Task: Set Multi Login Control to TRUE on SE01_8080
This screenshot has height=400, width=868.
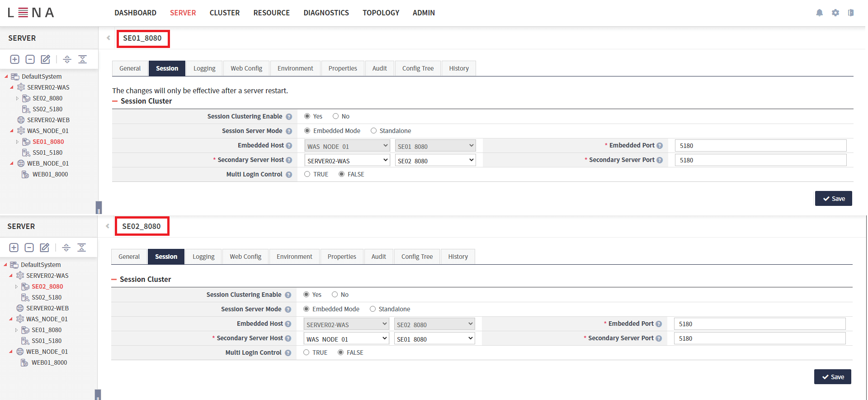Action: pyautogui.click(x=307, y=174)
